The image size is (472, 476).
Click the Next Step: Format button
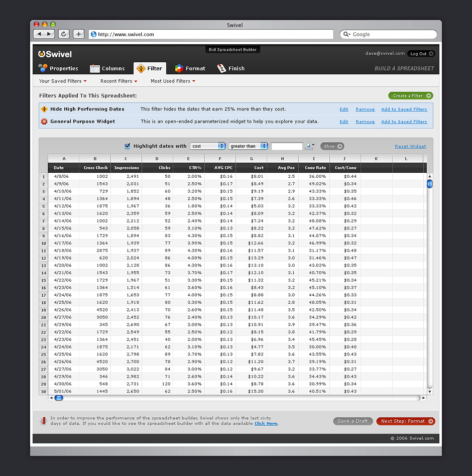click(405, 421)
